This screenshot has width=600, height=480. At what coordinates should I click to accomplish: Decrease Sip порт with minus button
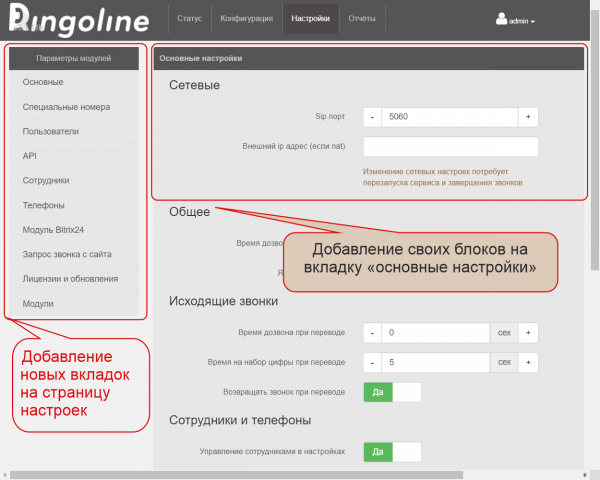[x=372, y=117]
